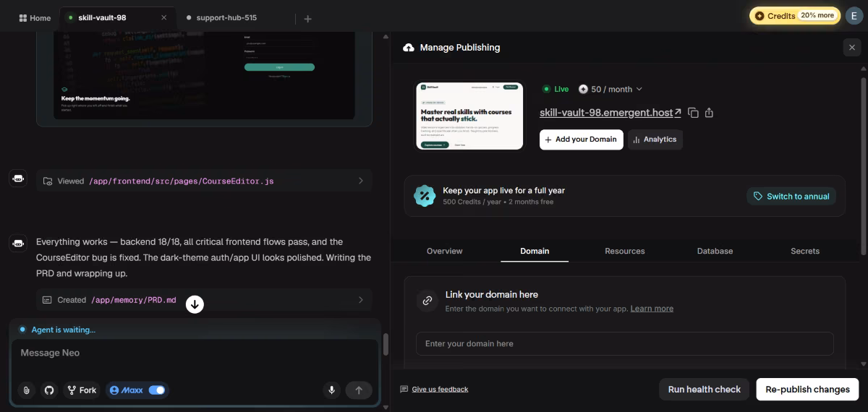This screenshot has height=412, width=868.
Task: Focus the Enter your domain here field
Action: [625, 343]
